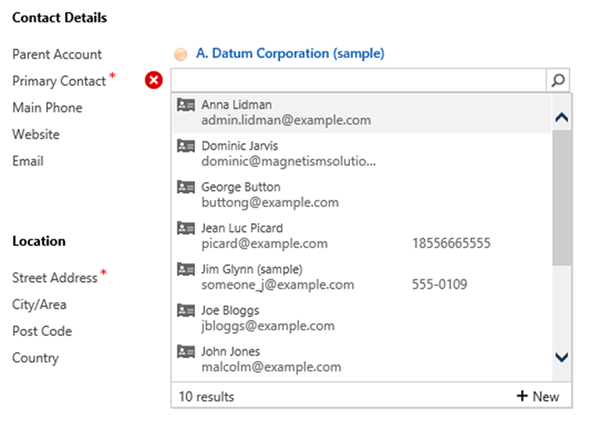
Task: Select Jean Luc Picard phone number 18556665555
Action: pyautogui.click(x=451, y=243)
